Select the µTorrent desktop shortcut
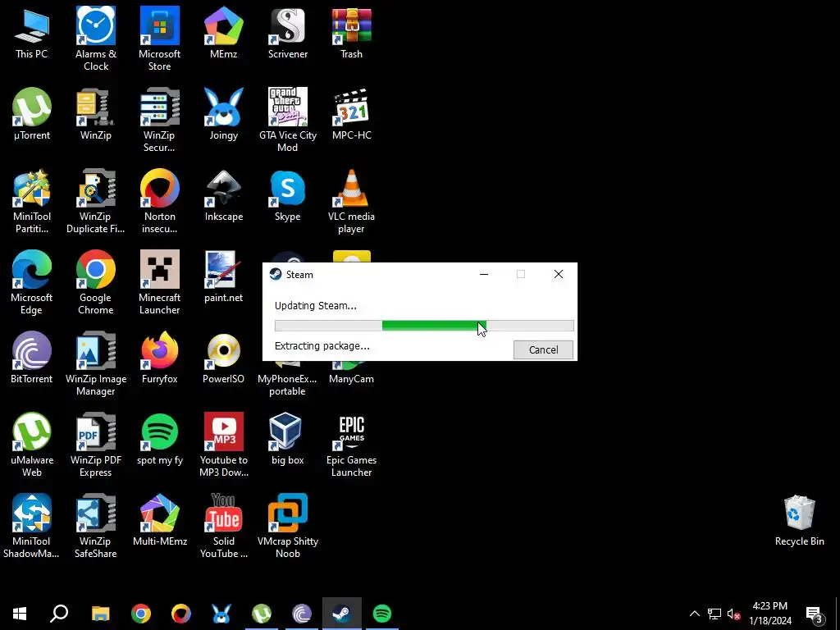The image size is (840, 630). (32, 114)
